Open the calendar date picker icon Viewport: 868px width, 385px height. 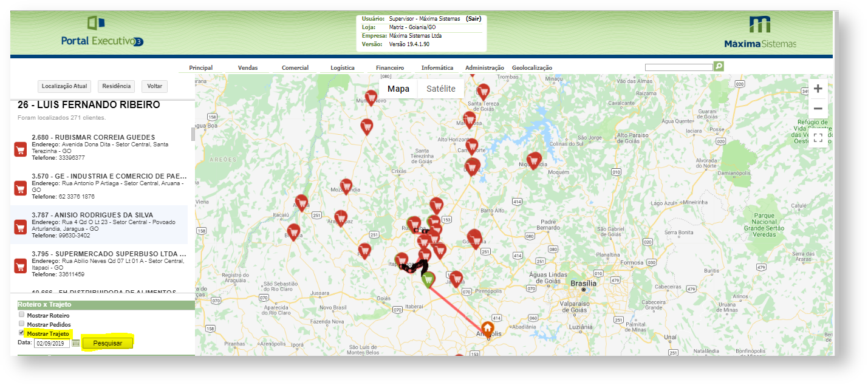(76, 343)
